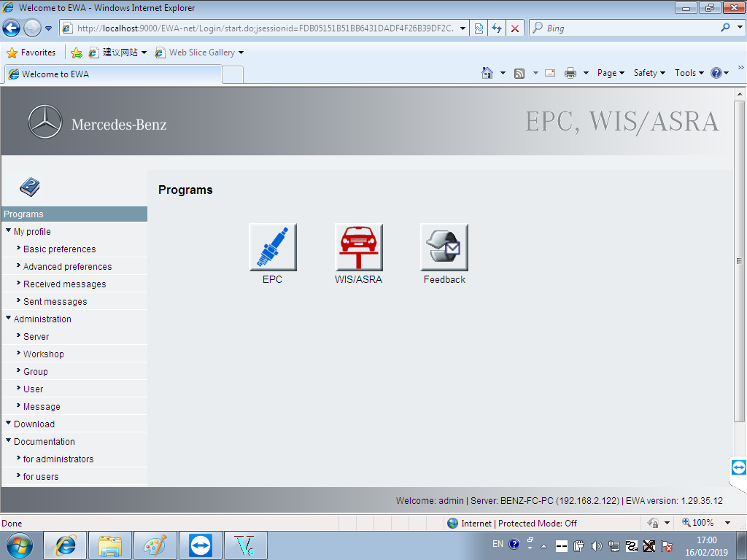Open the Feedback envelope icon
The width and height of the screenshot is (747, 560).
(x=444, y=247)
